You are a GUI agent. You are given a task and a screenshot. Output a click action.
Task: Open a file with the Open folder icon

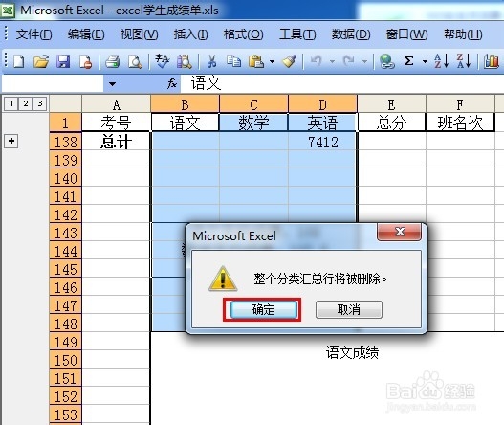[41, 61]
